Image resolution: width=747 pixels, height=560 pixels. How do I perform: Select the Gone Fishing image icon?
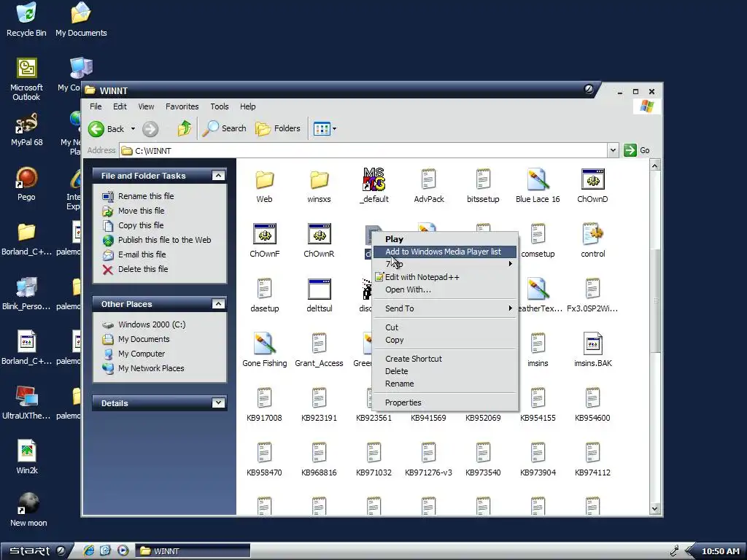tap(264, 343)
